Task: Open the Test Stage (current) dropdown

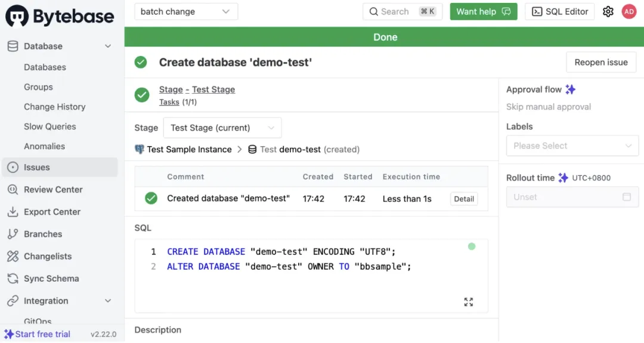Action: (x=222, y=128)
